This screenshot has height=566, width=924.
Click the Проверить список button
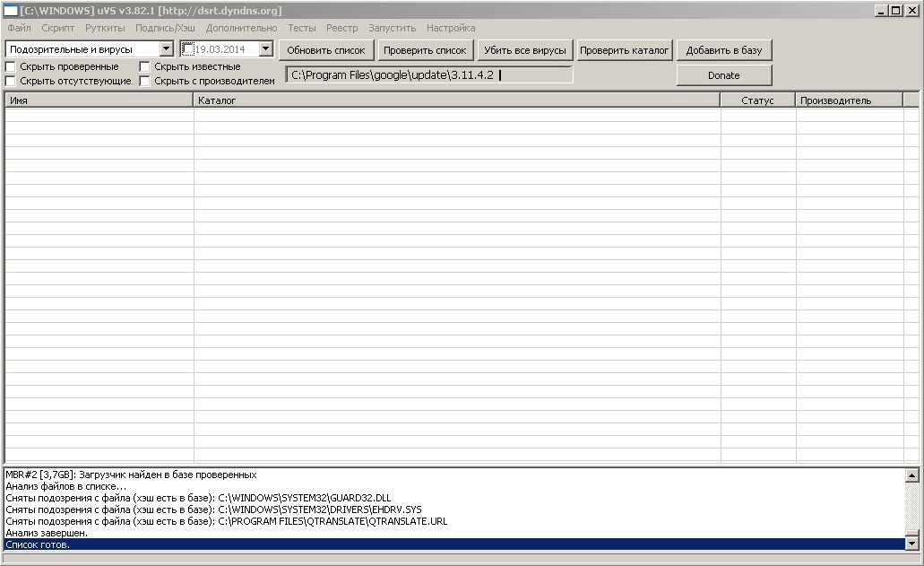pos(425,50)
